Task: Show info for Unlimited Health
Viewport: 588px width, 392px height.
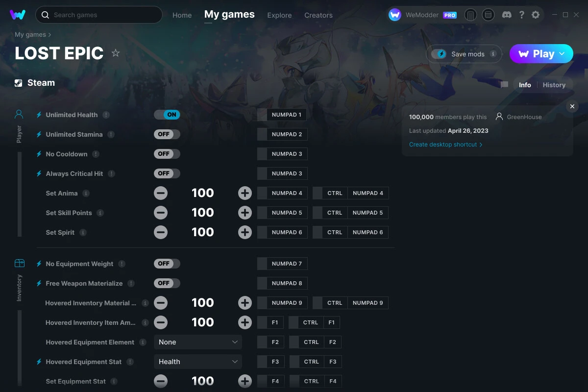Action: (106, 115)
